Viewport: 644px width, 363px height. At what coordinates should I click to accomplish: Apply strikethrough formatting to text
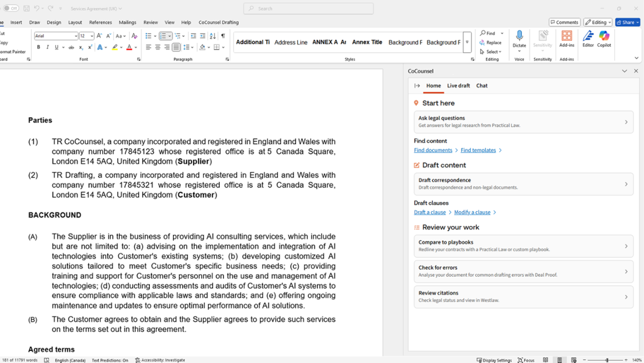click(x=71, y=47)
